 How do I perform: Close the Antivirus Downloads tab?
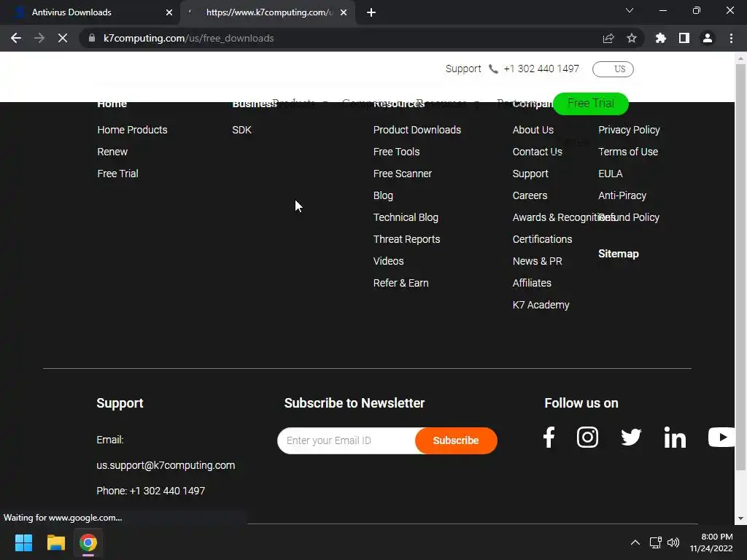coord(169,12)
